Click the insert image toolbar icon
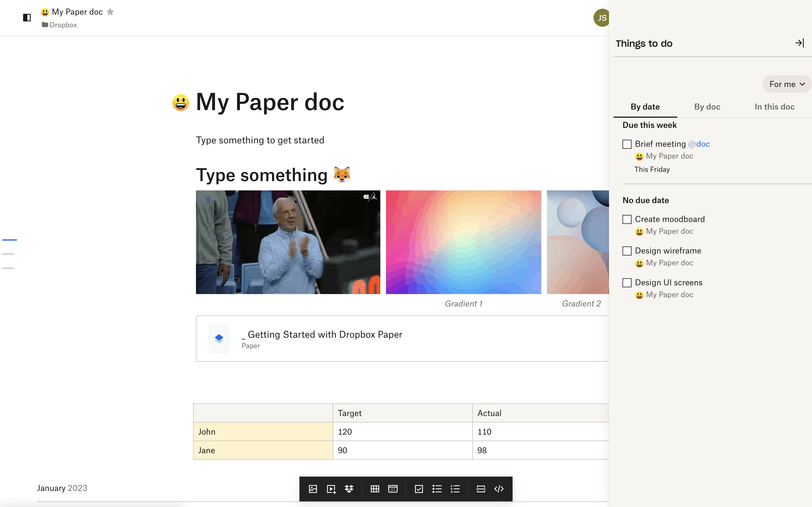 point(313,489)
